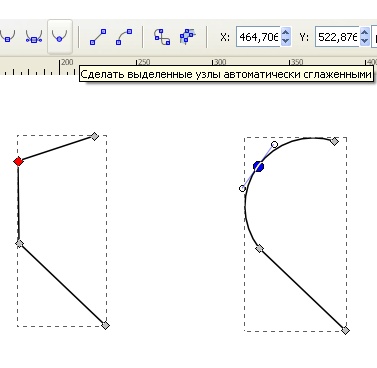Select the middle-left gray node of left path
Viewport: 377px width, 368px height.
click(20, 244)
